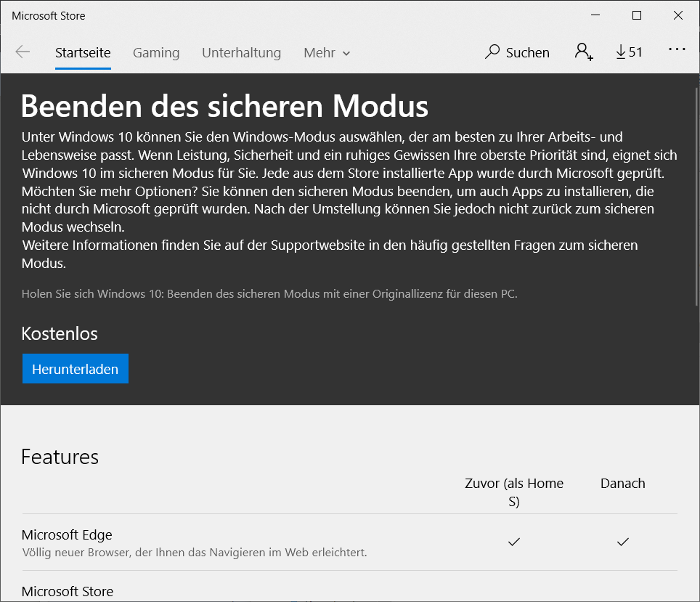Go back with the back arrow
This screenshot has height=602, width=700.
[23, 52]
